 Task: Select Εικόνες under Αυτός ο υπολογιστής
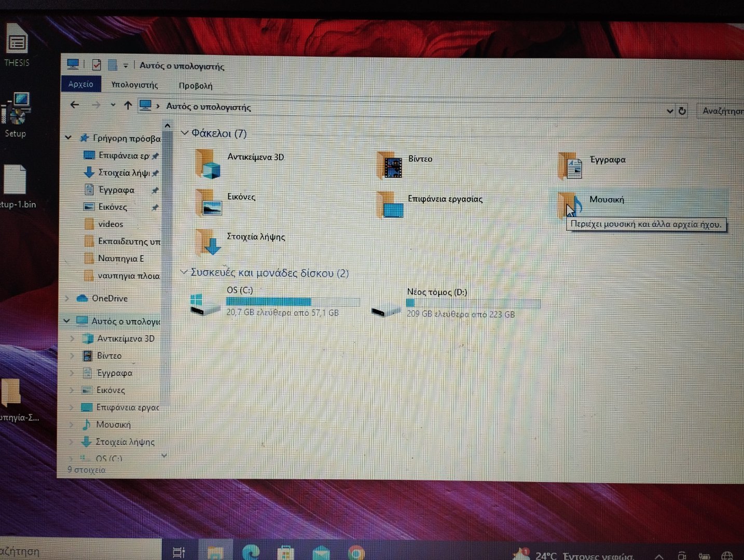coord(104,390)
